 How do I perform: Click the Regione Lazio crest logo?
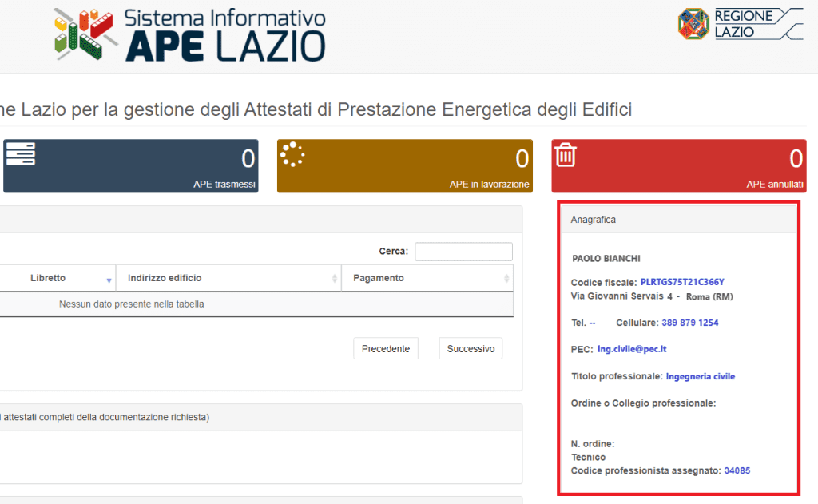point(693,24)
